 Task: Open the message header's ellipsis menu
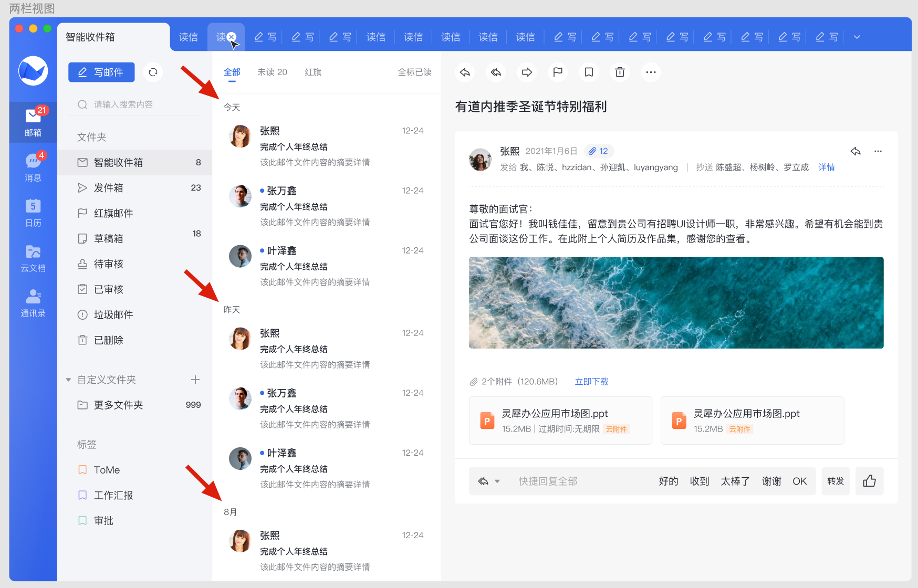(878, 151)
